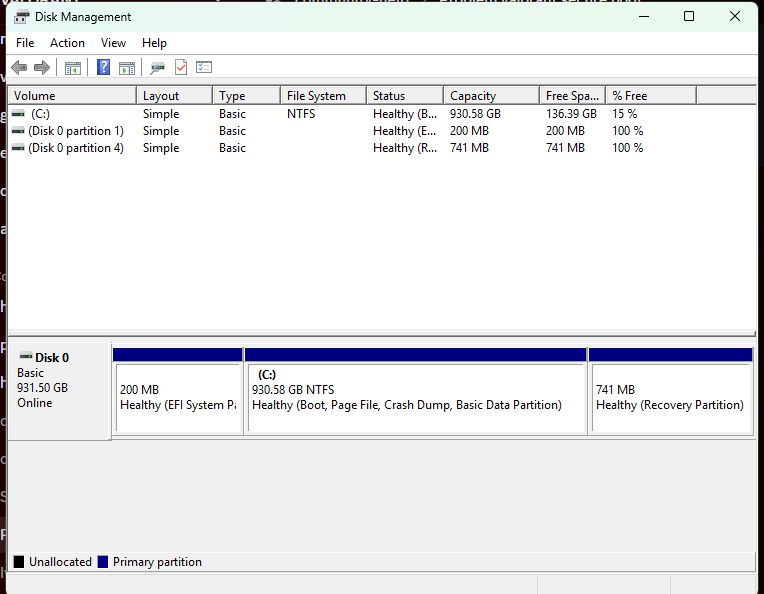Image resolution: width=764 pixels, height=594 pixels.
Task: Sort by the Type column header
Action: point(247,96)
